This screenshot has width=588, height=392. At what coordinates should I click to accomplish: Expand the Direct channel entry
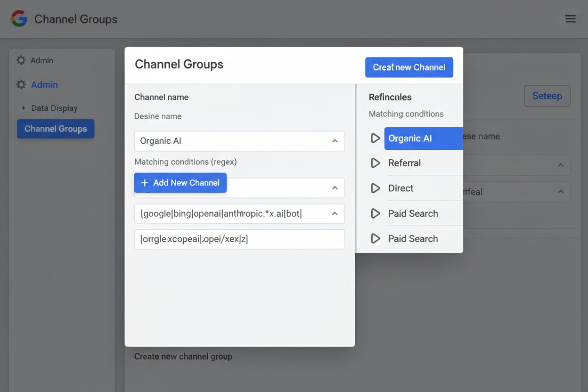point(375,188)
